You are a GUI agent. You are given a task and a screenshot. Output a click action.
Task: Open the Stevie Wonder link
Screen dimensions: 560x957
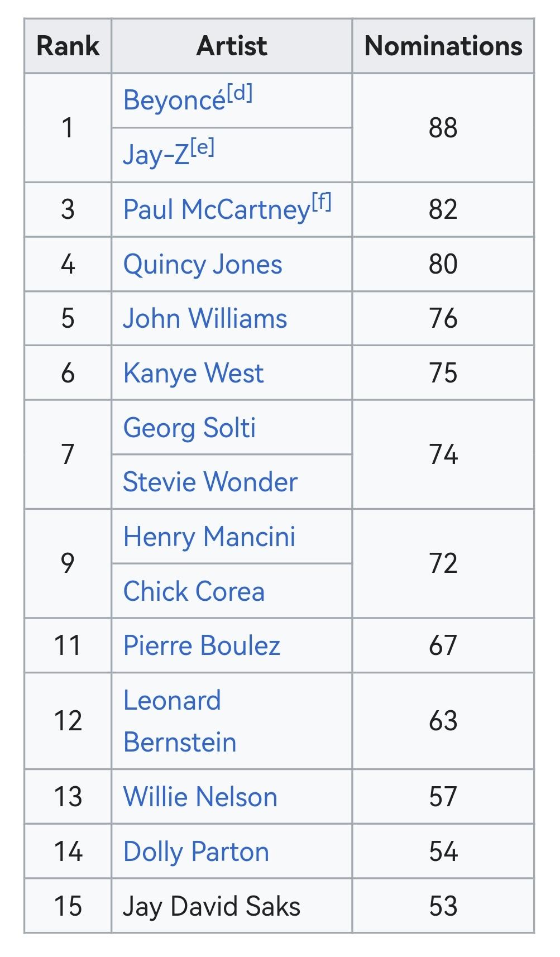pos(210,482)
